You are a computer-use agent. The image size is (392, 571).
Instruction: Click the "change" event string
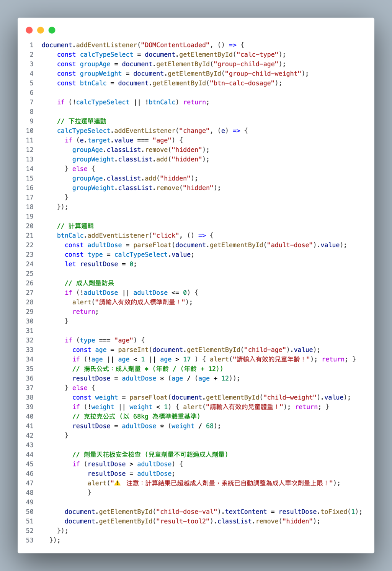194,131
